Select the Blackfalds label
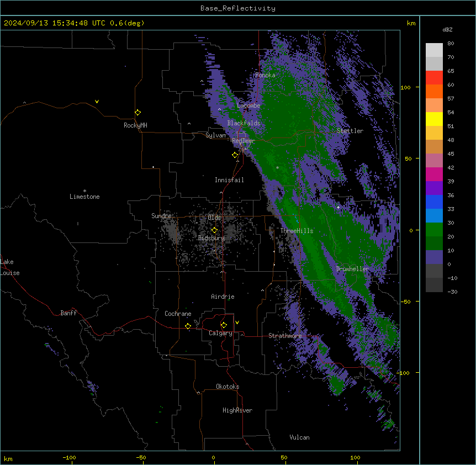This screenshot has height=465, width=476. (x=244, y=123)
